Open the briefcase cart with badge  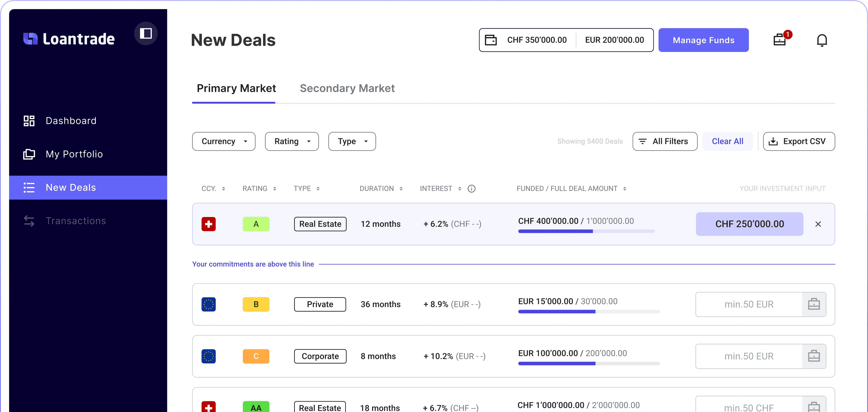(779, 40)
